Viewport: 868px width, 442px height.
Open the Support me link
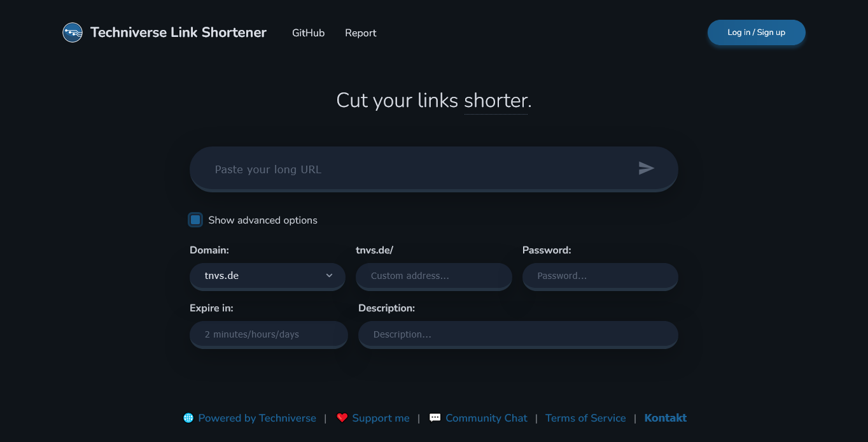click(381, 418)
